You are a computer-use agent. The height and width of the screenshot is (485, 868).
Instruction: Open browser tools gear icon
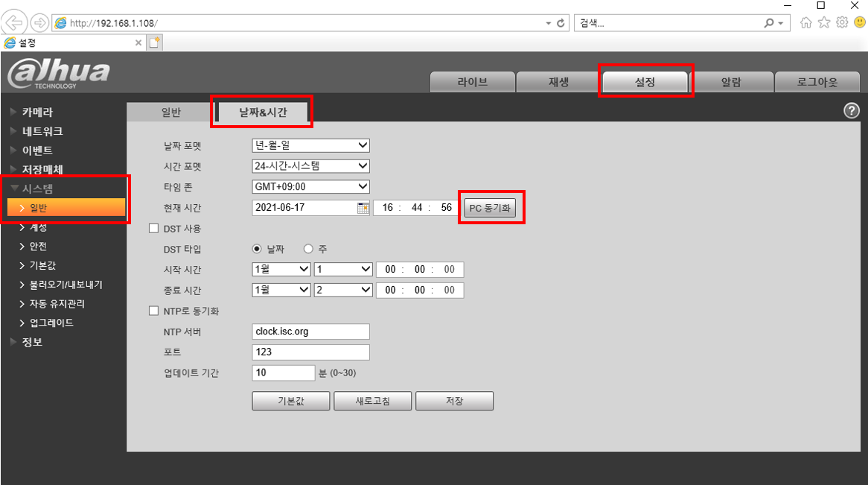click(842, 23)
